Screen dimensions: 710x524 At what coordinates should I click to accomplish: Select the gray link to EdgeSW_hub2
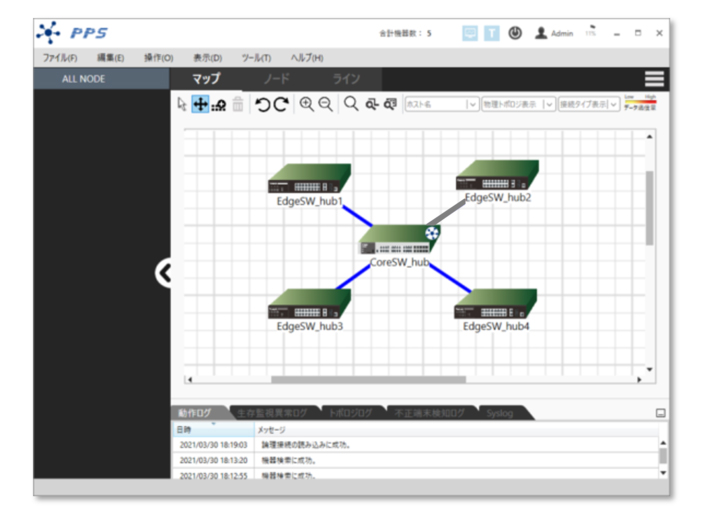(446, 213)
